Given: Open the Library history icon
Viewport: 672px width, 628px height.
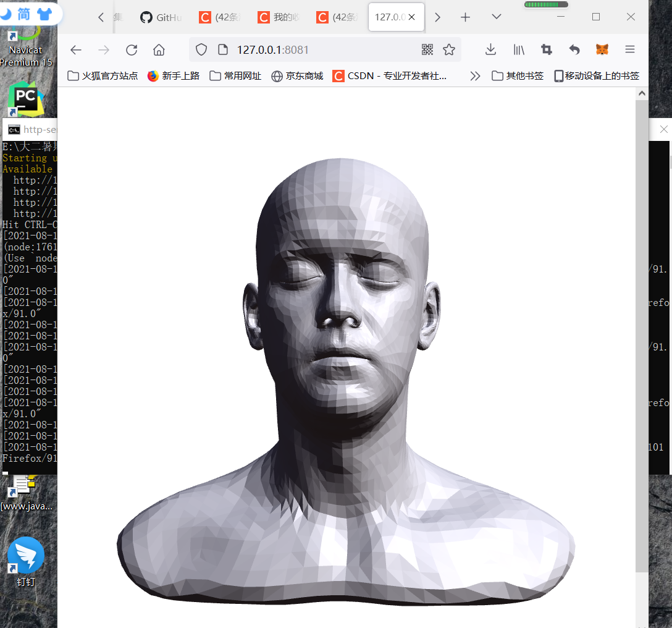Looking at the screenshot, I should pyautogui.click(x=519, y=50).
